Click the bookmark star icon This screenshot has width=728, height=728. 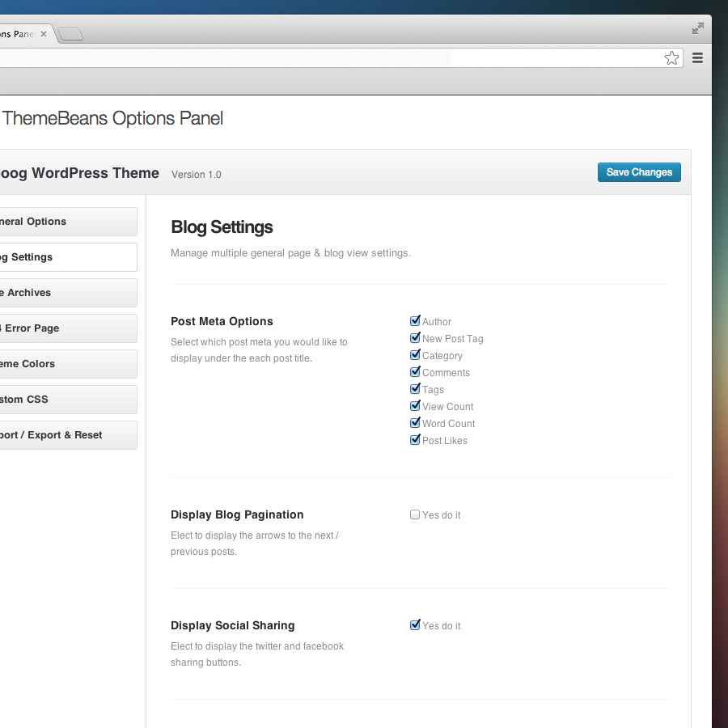coord(671,58)
